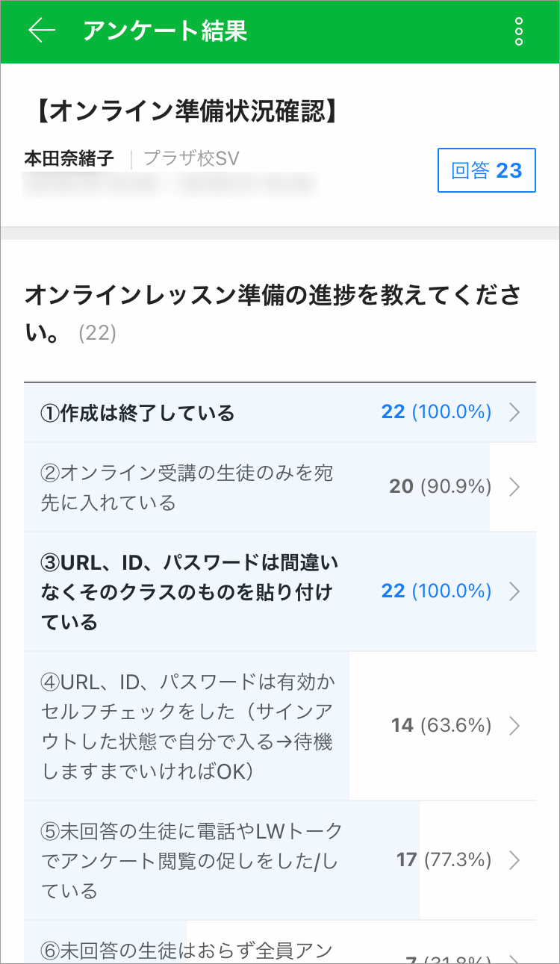Expand chevron for ②オンライン受講の生徒のみ option
This screenshot has width=560, height=964.
514,487
